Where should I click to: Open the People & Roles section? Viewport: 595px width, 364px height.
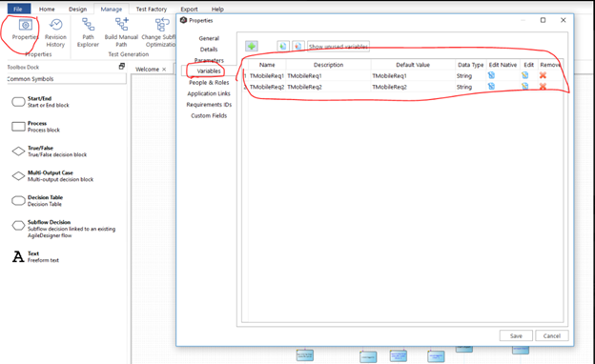tap(209, 82)
